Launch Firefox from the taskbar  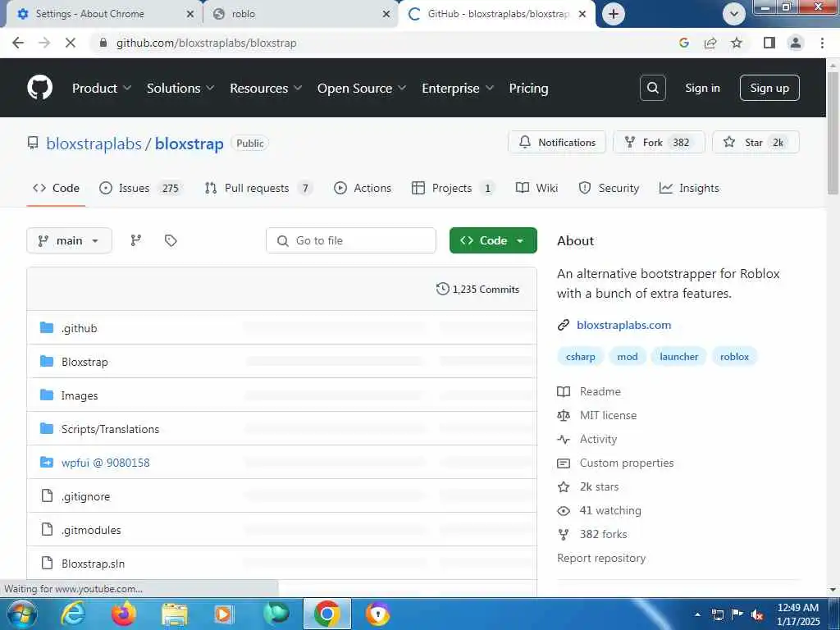pyautogui.click(x=124, y=614)
